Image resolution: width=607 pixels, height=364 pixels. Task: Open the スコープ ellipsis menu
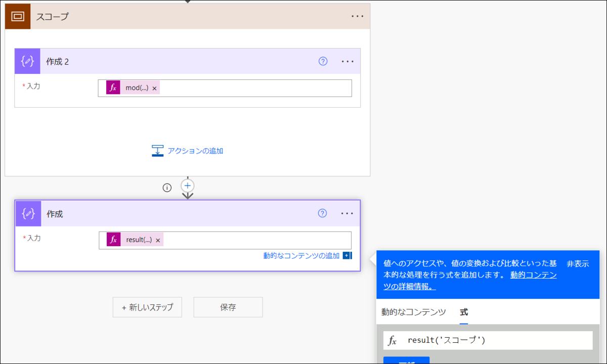coord(358,16)
